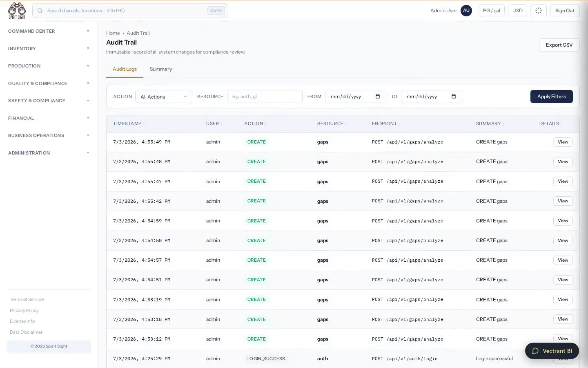
Task: Open calendar picker in FROM date field
Action: coord(378,96)
